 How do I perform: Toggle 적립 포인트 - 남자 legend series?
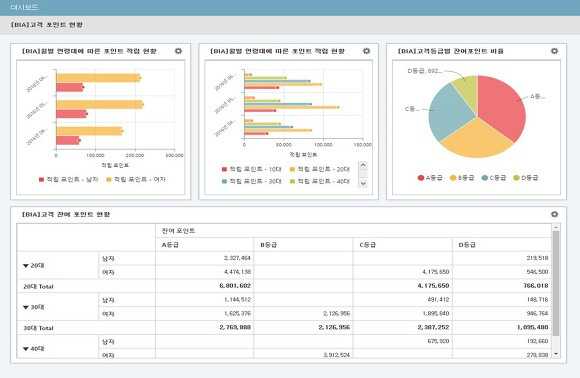pos(68,179)
